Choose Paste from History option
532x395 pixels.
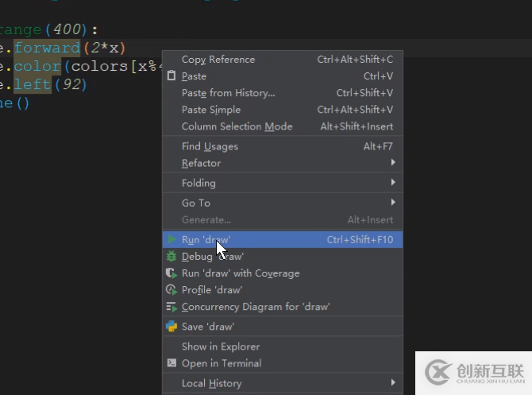(x=229, y=93)
